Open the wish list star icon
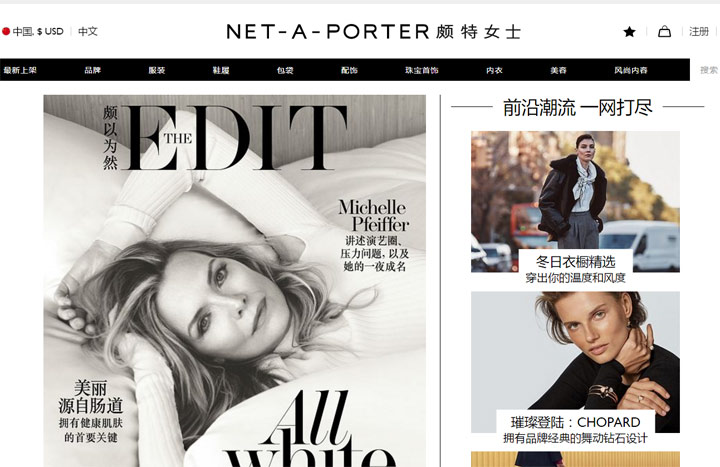 click(630, 32)
